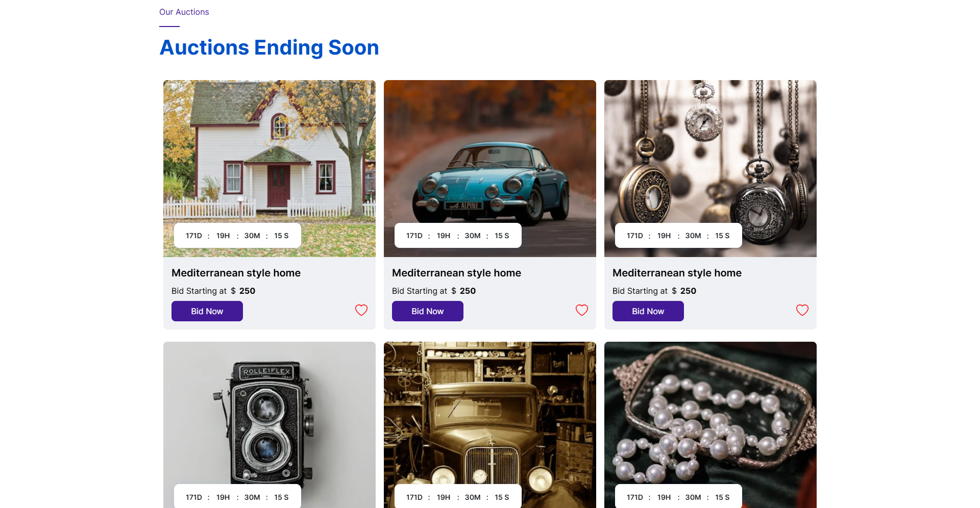This screenshot has width=980, height=508.
Task: Toggle wishlist heart on pocket watches card
Action: 802,310
